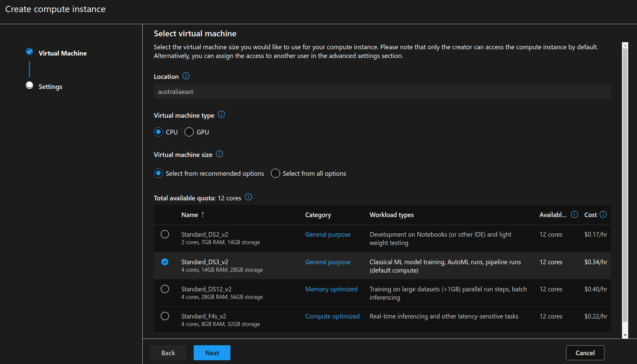Select the Standard_F4s_v2 machine size
637x364 pixels.
pyautogui.click(x=165, y=316)
